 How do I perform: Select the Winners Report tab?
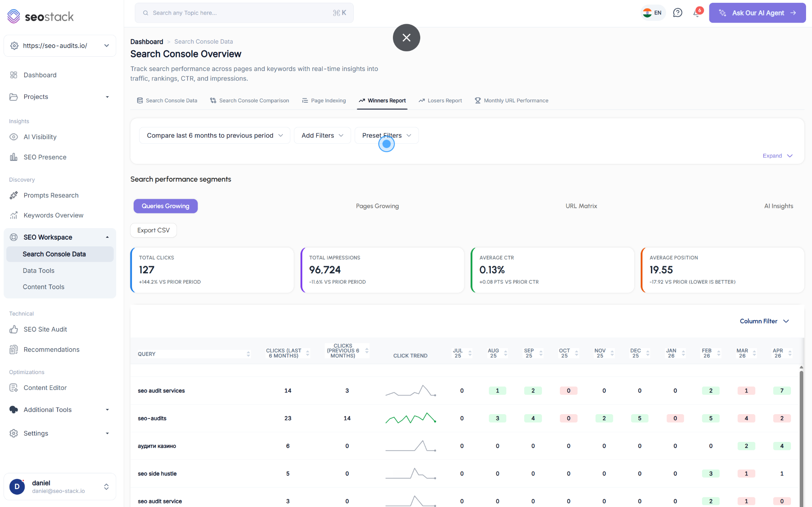point(382,100)
